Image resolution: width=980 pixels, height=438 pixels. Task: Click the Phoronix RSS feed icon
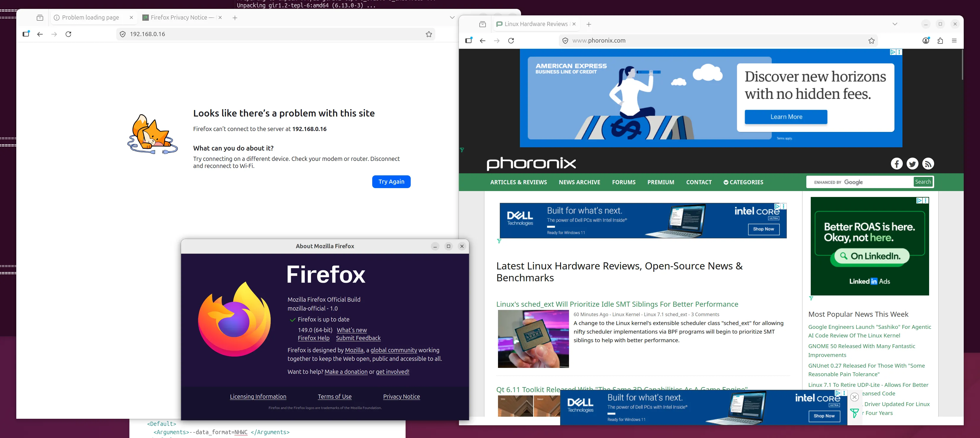coord(928,164)
